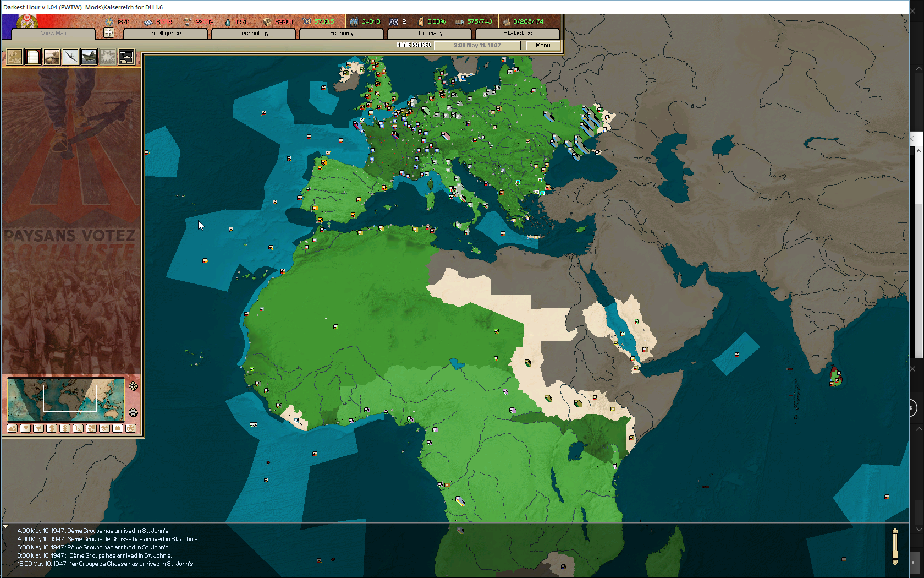Collapse the message log with the white arrow
Image resolution: width=924 pixels, height=578 pixels.
pos(5,527)
